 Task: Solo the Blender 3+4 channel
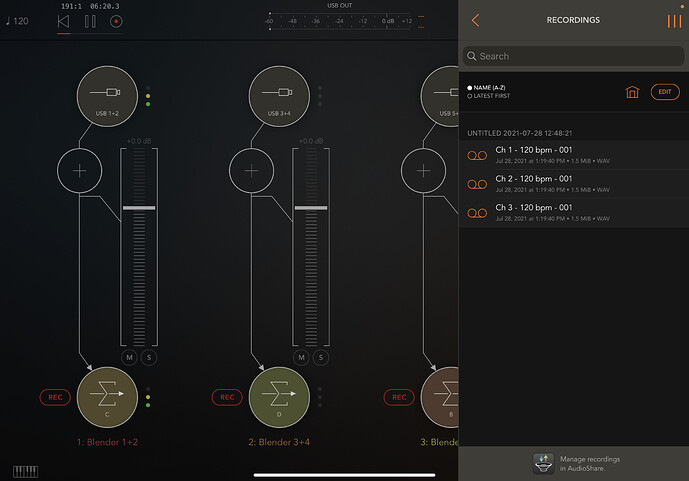[319, 357]
